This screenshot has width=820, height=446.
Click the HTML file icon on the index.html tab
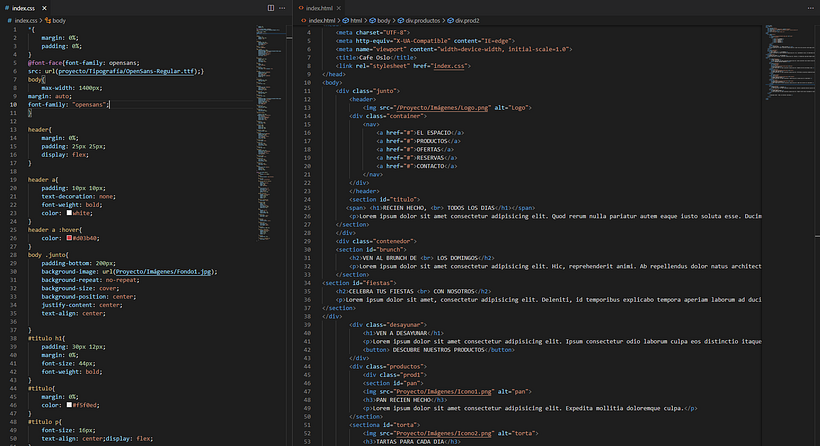pos(301,8)
